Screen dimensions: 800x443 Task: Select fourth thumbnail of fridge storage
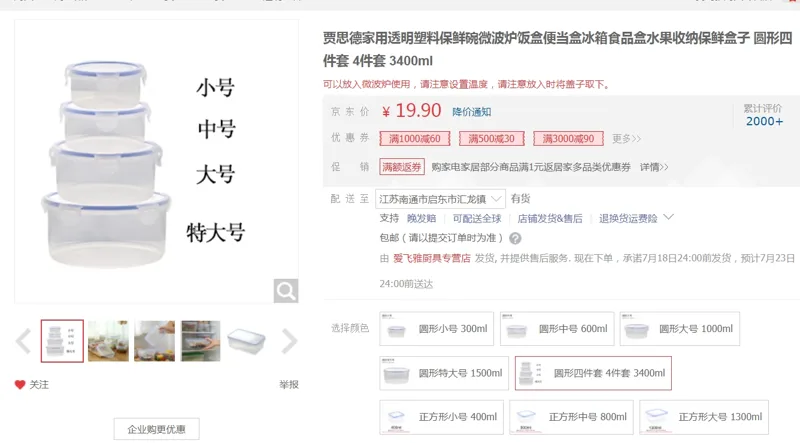point(201,341)
